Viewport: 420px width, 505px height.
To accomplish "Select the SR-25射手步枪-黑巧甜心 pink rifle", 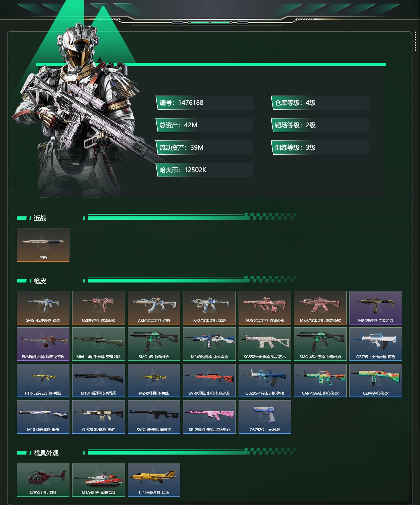I will click(x=209, y=417).
